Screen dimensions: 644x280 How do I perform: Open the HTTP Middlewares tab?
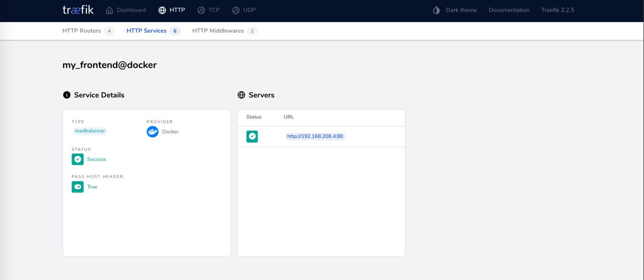pyautogui.click(x=225, y=31)
